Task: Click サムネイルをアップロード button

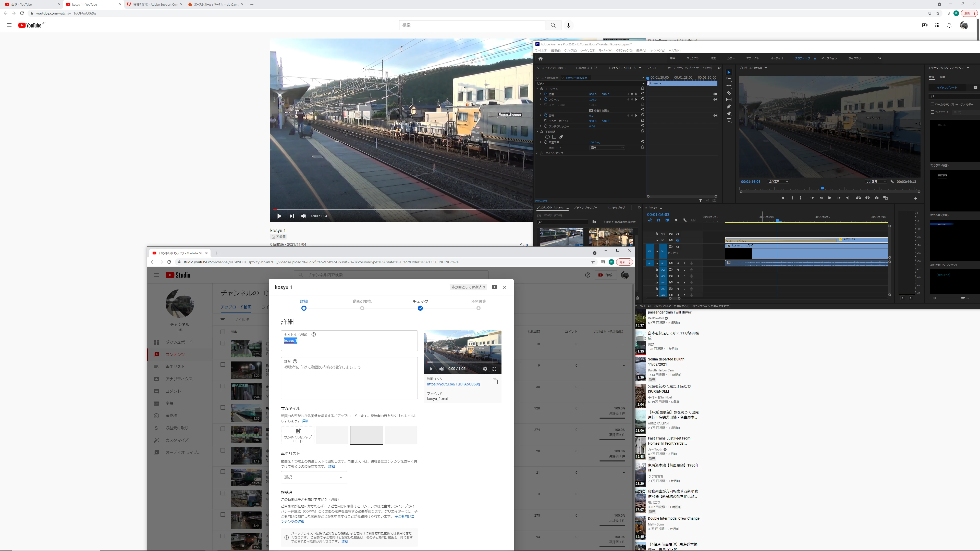Action: (x=298, y=435)
